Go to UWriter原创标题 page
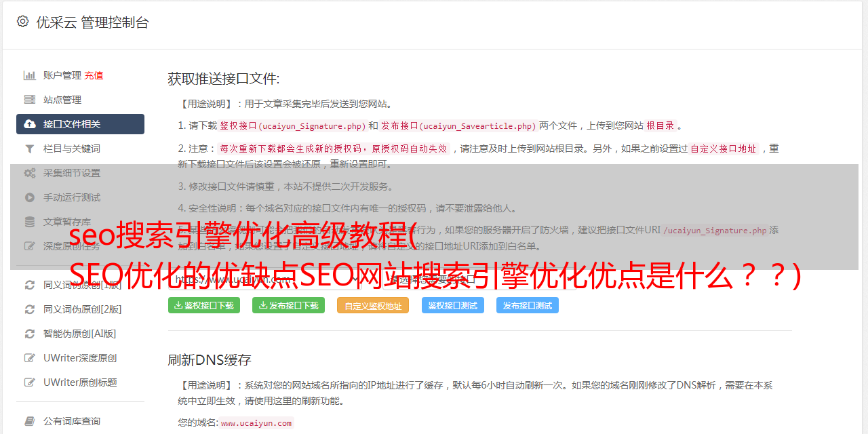Screen dimensions: 868x434 80,382
